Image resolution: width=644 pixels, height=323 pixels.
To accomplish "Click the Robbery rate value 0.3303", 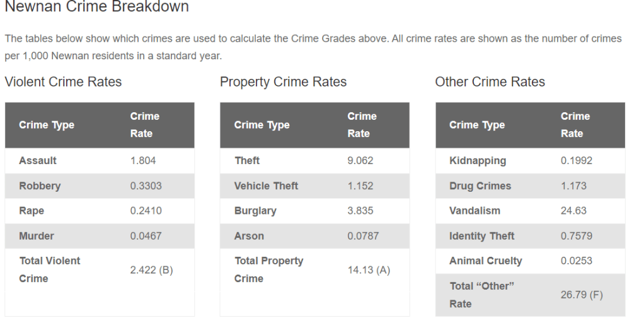I will [146, 186].
